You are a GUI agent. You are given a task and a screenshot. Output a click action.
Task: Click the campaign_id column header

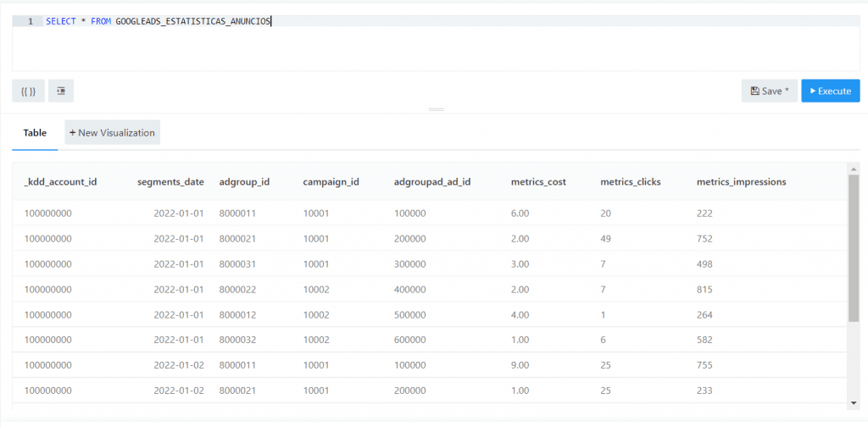point(331,181)
